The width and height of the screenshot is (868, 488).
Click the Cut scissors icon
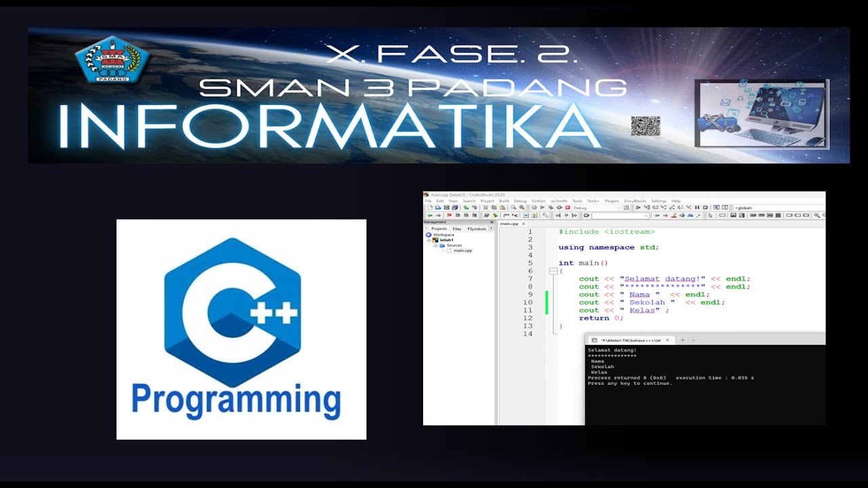point(486,207)
